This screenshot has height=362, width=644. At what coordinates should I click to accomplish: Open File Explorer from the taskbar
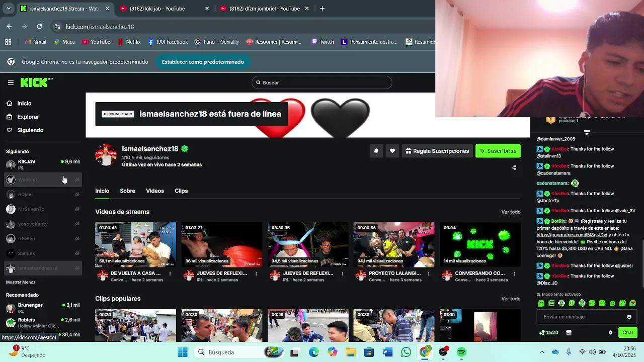click(x=350, y=352)
